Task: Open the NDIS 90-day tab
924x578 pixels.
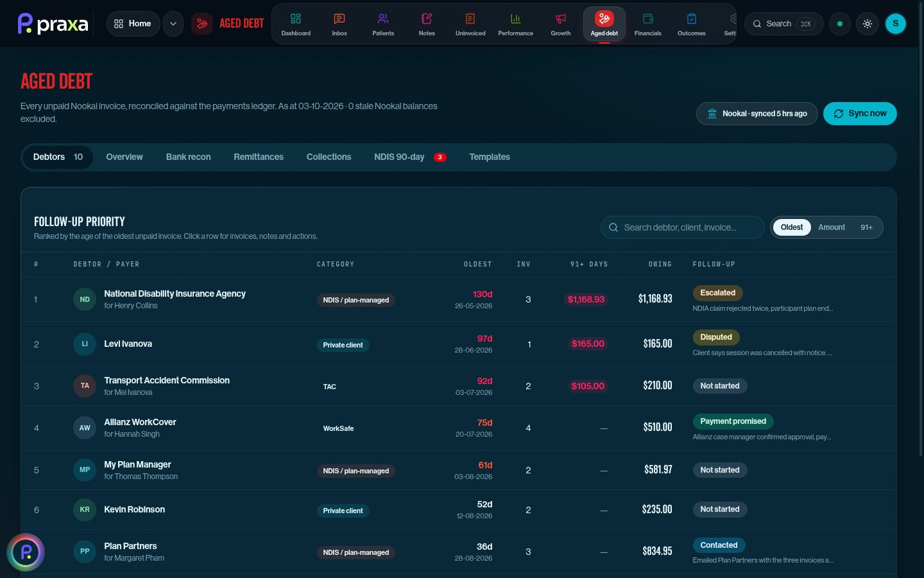Action: (x=410, y=157)
